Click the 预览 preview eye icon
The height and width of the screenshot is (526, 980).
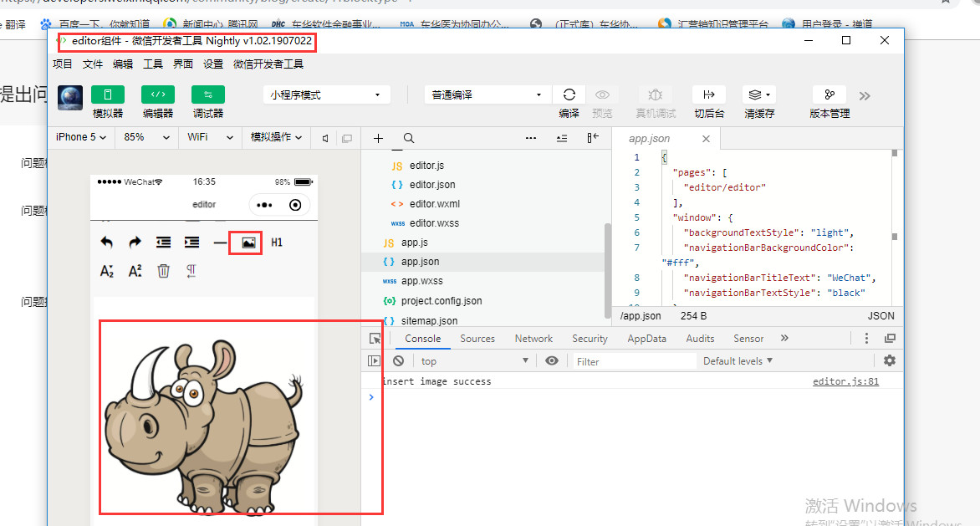click(603, 94)
